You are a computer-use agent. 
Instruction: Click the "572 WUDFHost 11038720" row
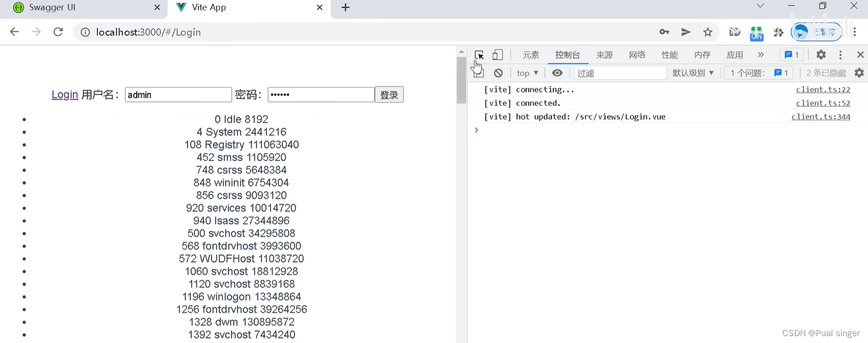pos(242,258)
